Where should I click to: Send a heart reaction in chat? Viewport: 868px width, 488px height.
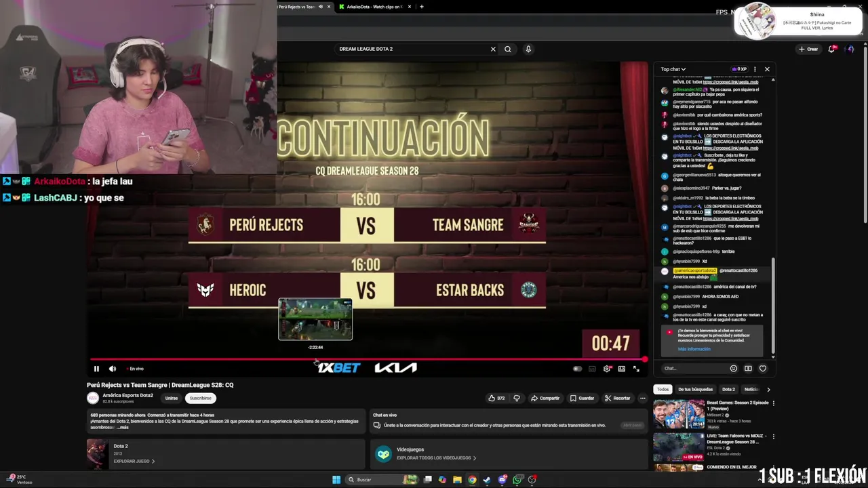point(763,369)
